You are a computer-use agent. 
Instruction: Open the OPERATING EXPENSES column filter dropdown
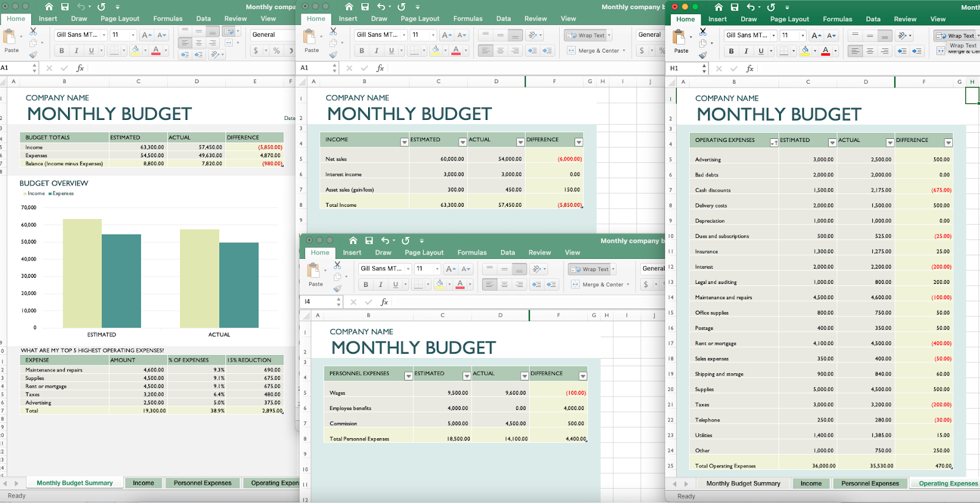tap(774, 143)
